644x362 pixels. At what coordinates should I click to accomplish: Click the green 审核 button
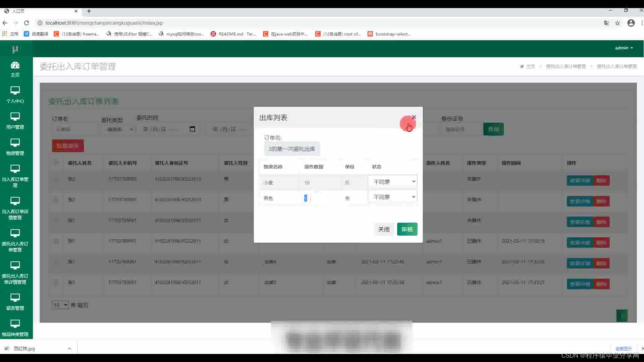coord(407,229)
